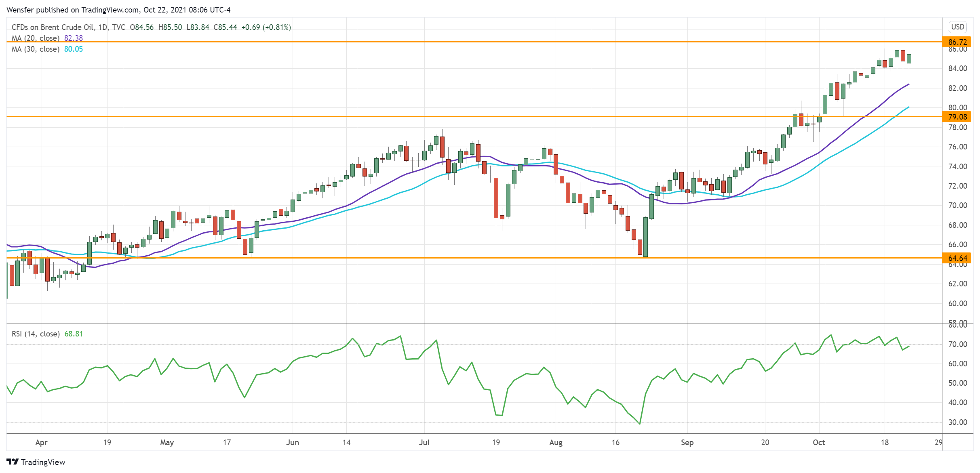Click the 86.72 orange price label

point(957,42)
